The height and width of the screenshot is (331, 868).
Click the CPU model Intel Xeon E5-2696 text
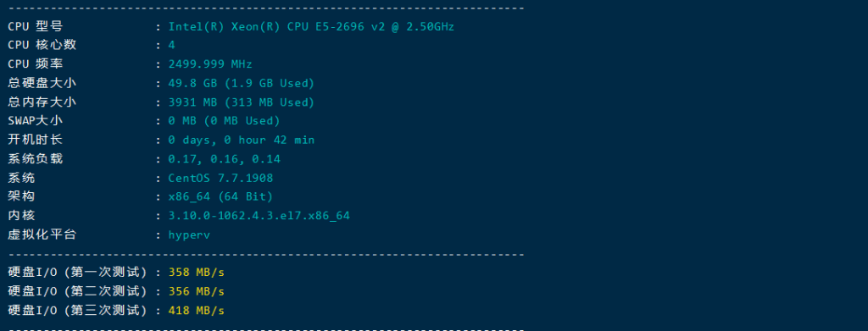pyautogui.click(x=311, y=26)
